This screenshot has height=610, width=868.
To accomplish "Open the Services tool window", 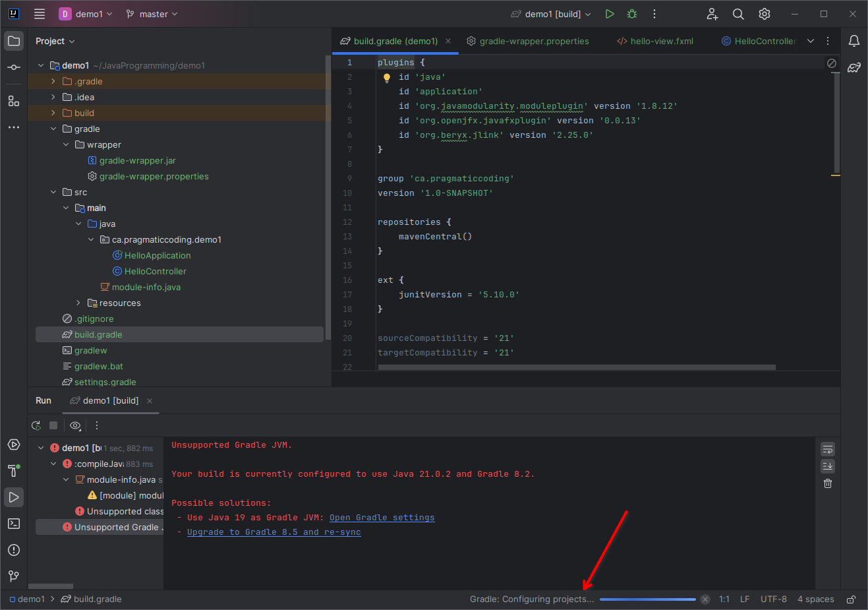I will point(14,444).
